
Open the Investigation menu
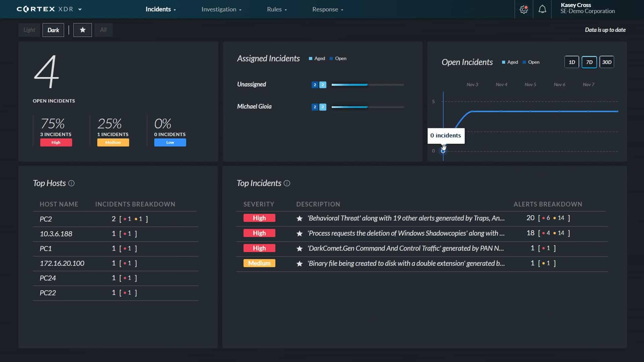(x=221, y=9)
